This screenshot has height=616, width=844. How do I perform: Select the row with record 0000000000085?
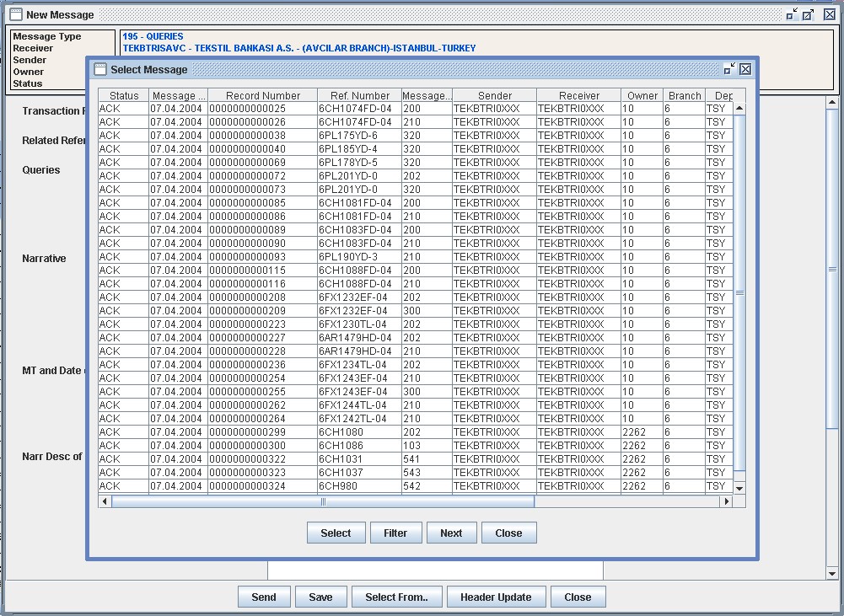416,203
